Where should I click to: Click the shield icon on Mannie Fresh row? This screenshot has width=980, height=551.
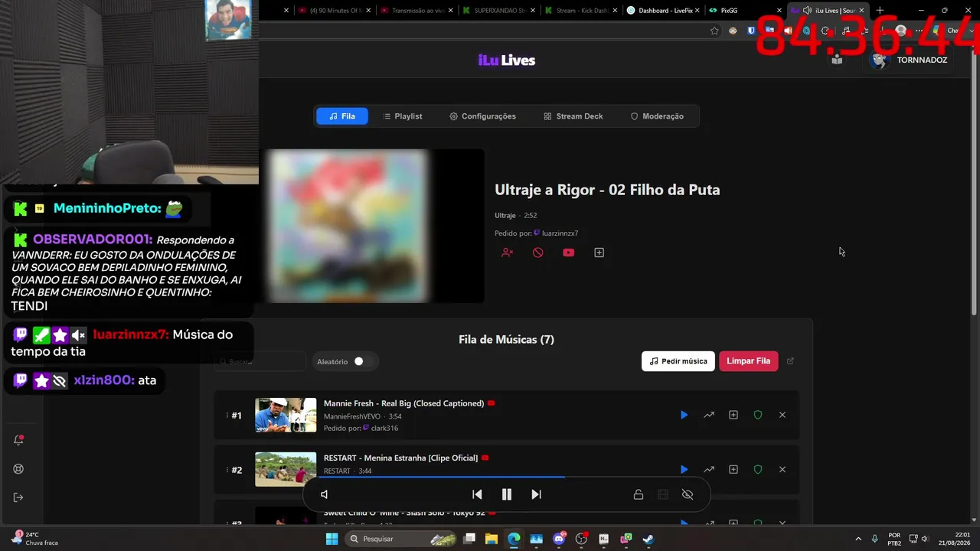tap(758, 415)
